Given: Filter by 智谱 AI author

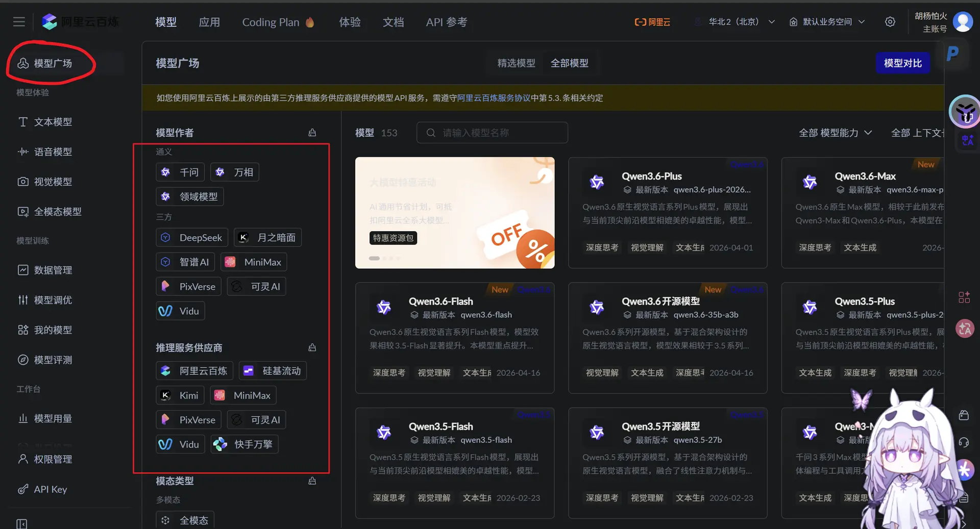Looking at the screenshot, I should click(x=185, y=262).
